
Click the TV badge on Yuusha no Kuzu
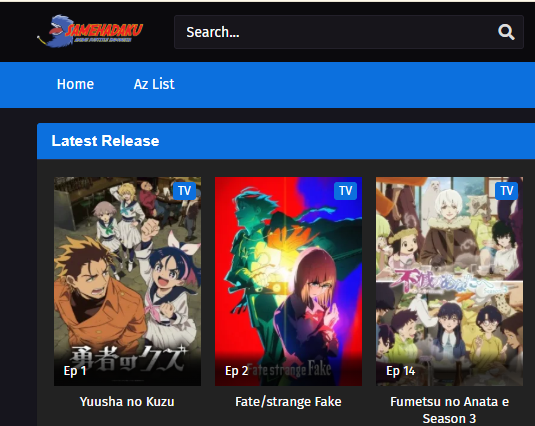184,191
